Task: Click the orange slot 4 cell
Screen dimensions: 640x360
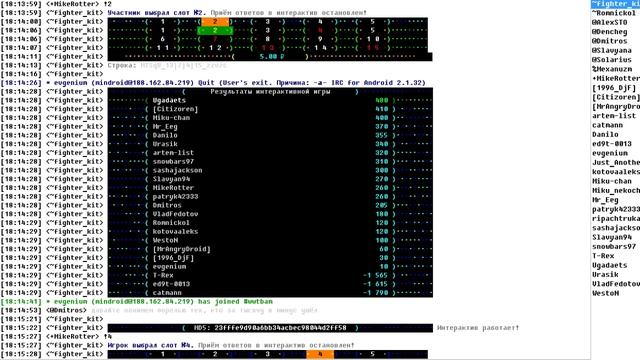Action: coord(320,354)
